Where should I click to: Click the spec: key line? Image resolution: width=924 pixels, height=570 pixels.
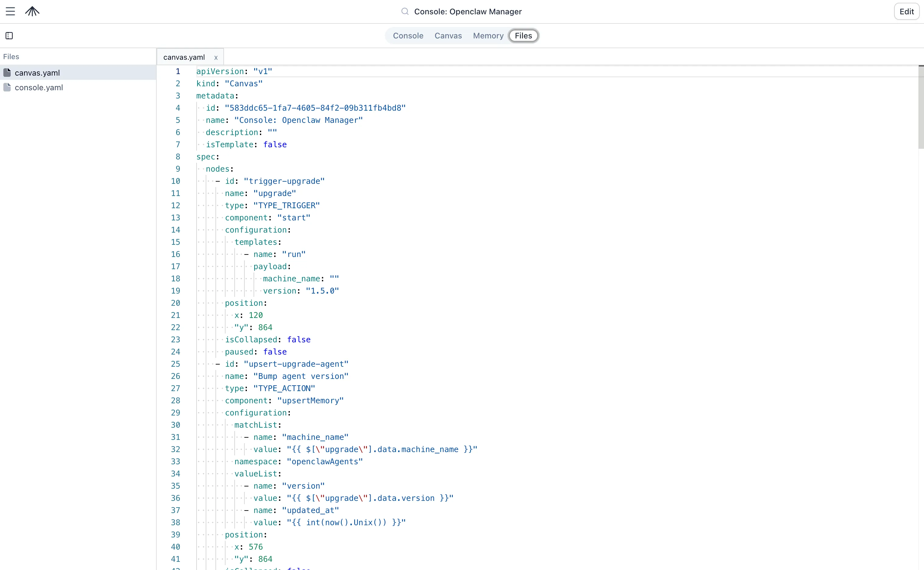click(208, 156)
